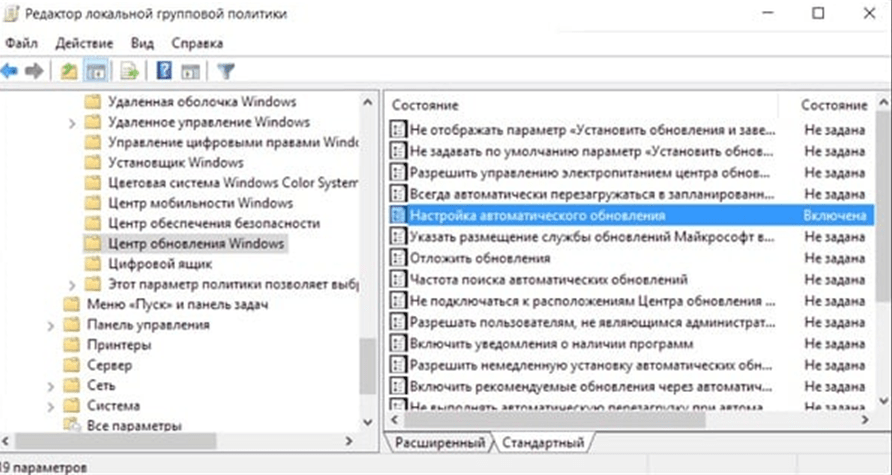Click the blue Back arrow in the toolbar

[x=11, y=71]
